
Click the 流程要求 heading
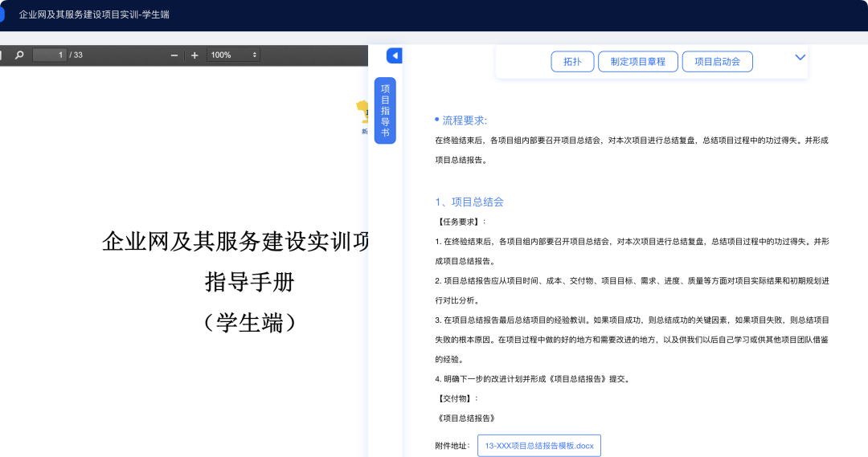click(x=465, y=120)
